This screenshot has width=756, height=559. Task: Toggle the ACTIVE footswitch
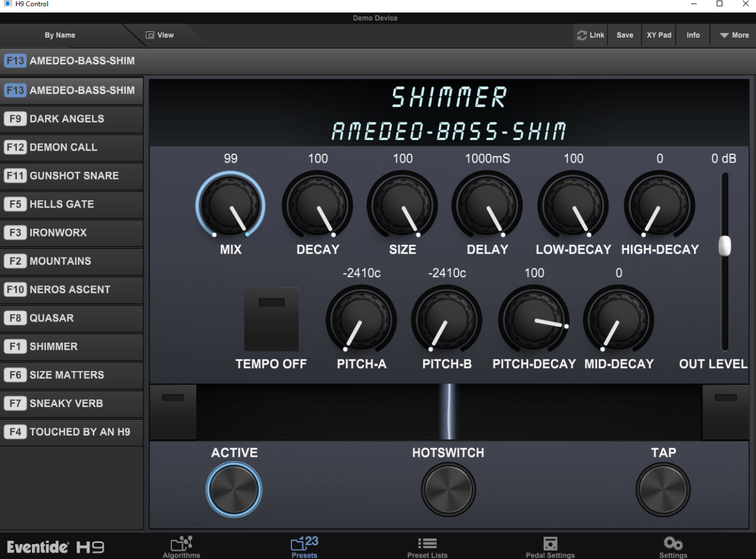(x=234, y=490)
